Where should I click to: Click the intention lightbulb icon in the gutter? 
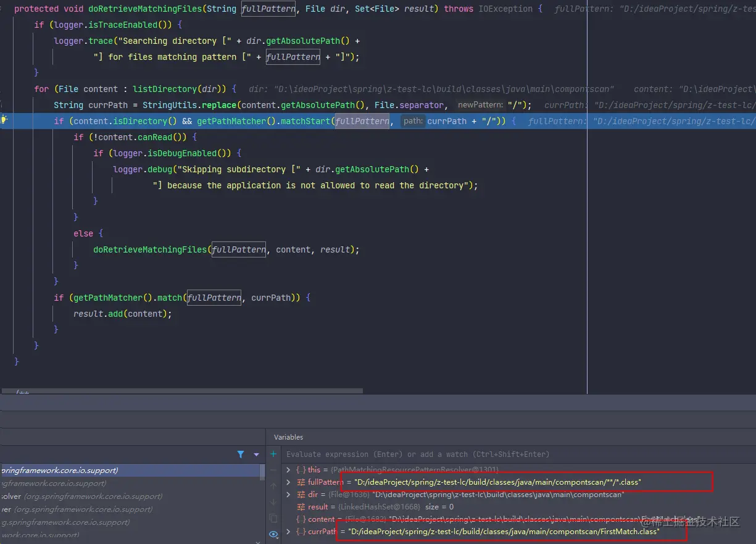4,120
